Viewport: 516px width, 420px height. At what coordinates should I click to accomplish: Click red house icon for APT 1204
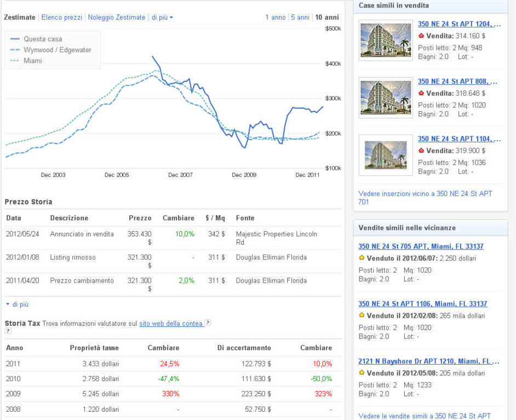click(421, 36)
